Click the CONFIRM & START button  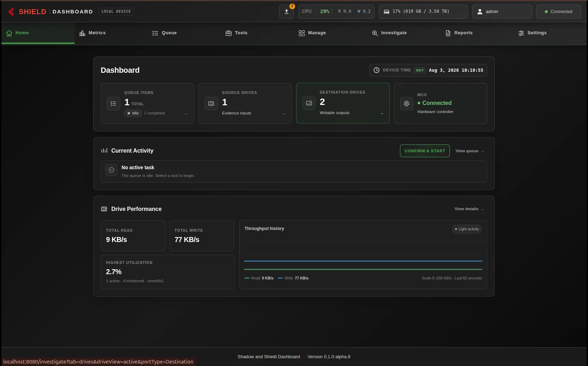(425, 151)
